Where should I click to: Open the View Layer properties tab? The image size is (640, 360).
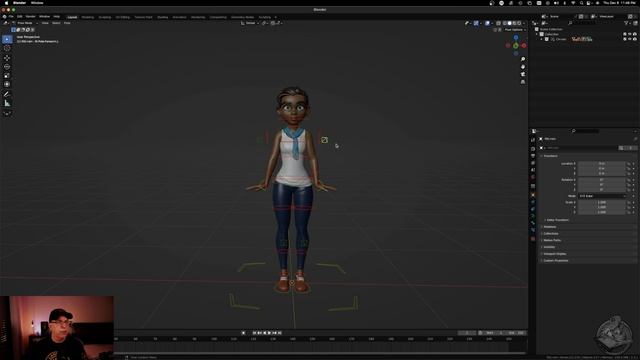533,163
